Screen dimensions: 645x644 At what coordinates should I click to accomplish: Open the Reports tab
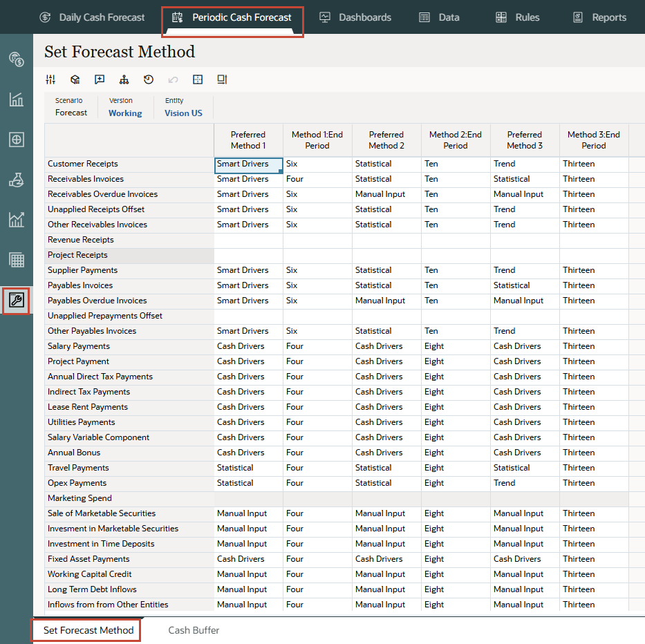(599, 17)
